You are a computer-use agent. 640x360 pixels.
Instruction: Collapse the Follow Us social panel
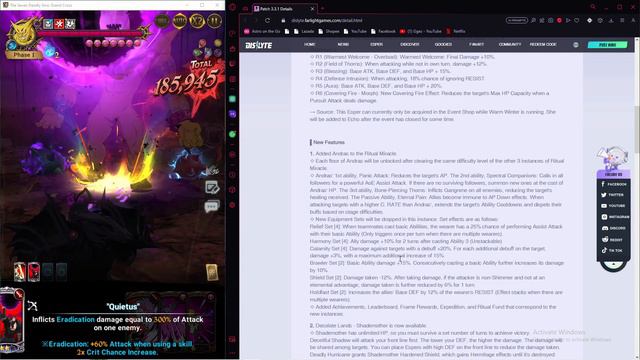click(x=613, y=264)
